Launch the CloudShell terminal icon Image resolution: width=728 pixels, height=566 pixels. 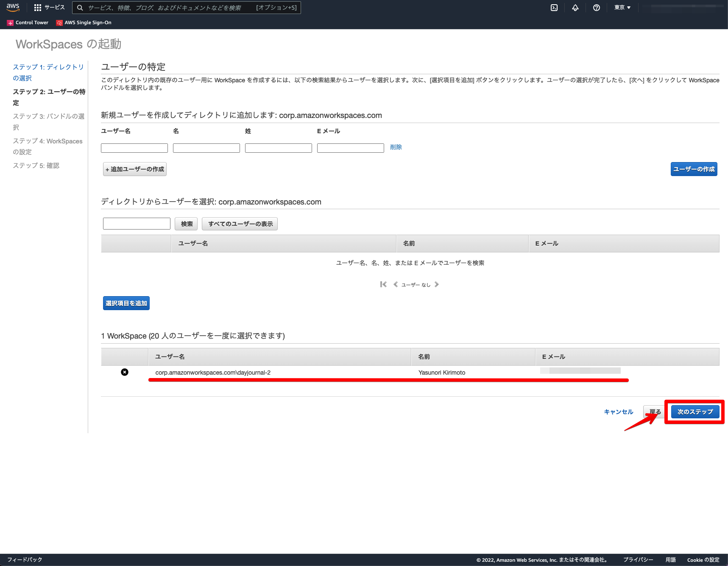pos(554,8)
